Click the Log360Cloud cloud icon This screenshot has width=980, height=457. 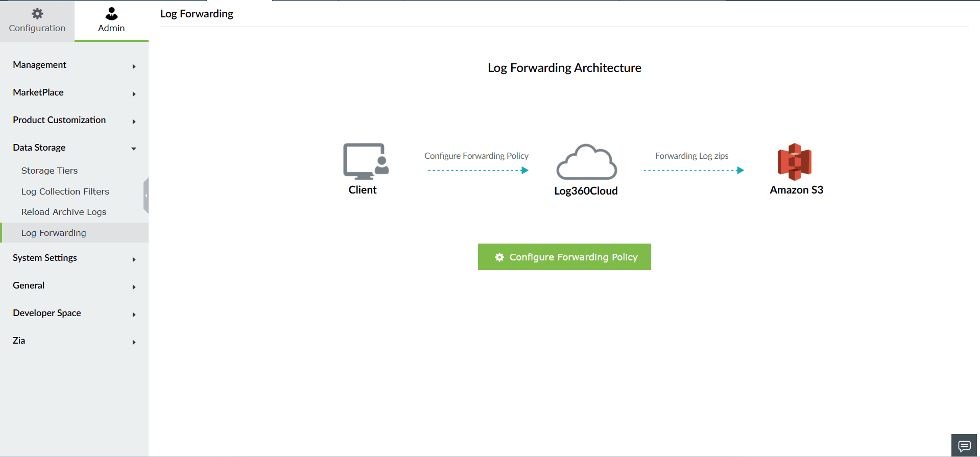[x=586, y=162]
